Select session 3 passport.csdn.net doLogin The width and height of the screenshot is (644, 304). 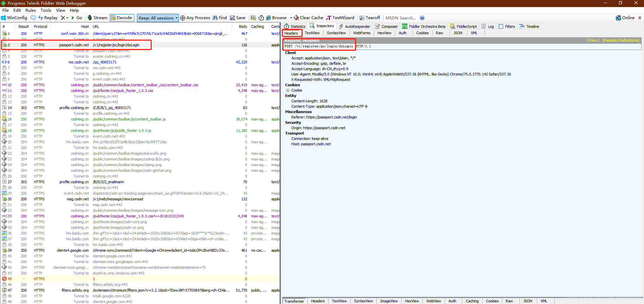pos(140,45)
